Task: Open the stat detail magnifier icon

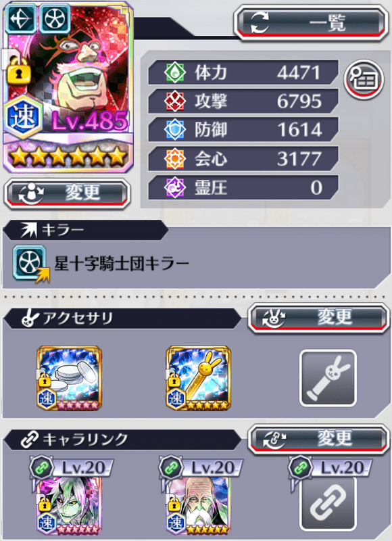Action: tap(364, 79)
